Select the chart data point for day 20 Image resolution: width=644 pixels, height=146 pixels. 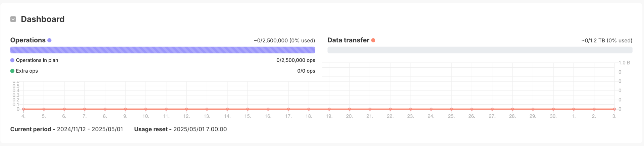(x=350, y=109)
